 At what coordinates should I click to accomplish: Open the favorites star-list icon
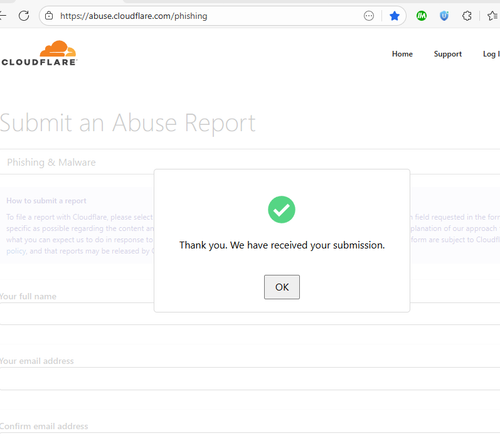tap(493, 16)
